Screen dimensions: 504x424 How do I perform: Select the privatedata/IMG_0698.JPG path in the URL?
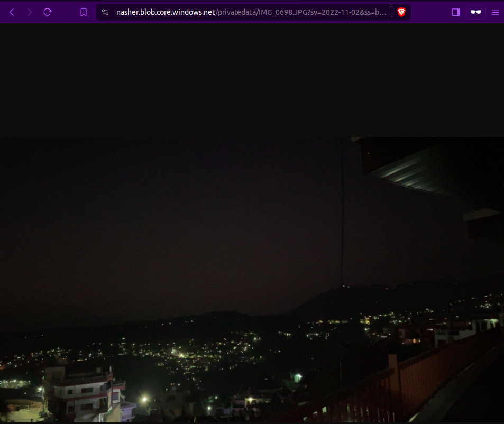[259, 12]
